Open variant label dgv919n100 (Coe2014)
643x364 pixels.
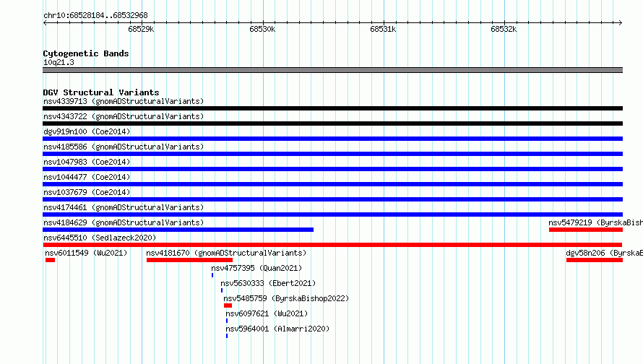tap(87, 131)
